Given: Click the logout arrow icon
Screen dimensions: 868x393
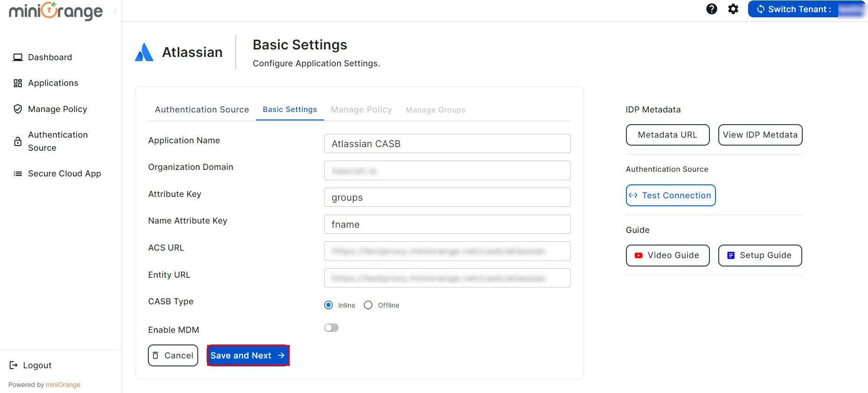Looking at the screenshot, I should [x=14, y=365].
